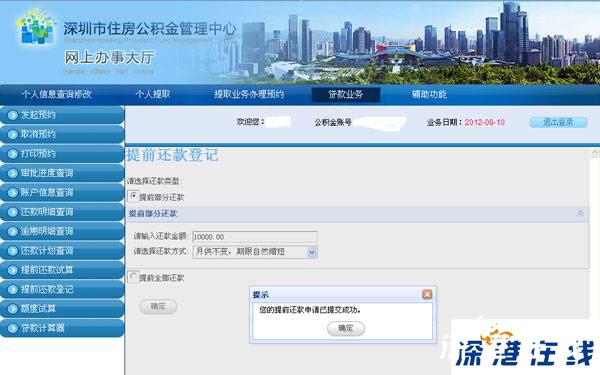This screenshot has height=375, width=600.
Task: Open the 个人提取 menu tab
Action: (x=153, y=94)
